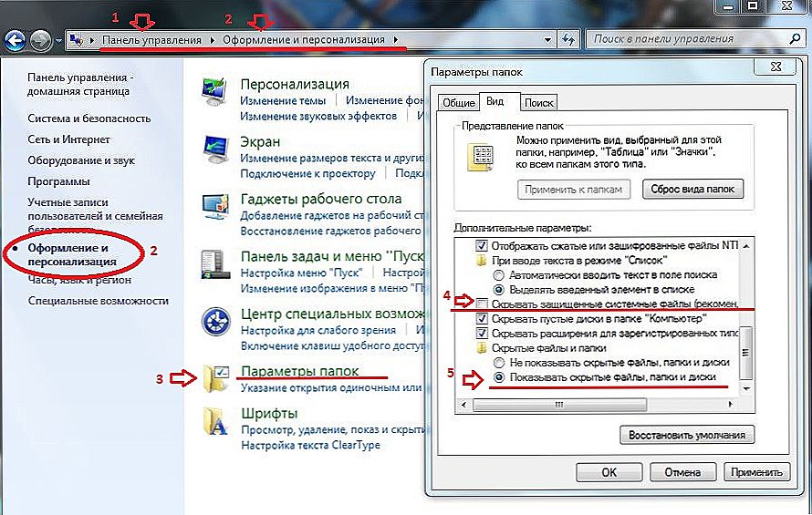The width and height of the screenshot is (812, 515).
Task: Click the horizontal scroll-left arrow
Action: (463, 405)
